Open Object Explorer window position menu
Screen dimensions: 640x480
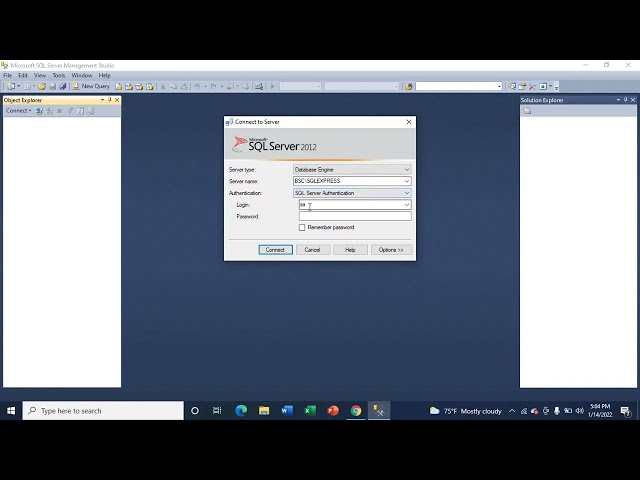[102, 100]
